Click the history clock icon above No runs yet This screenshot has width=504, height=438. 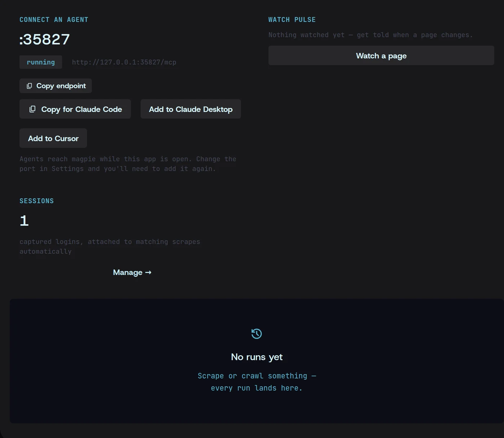coord(257,334)
